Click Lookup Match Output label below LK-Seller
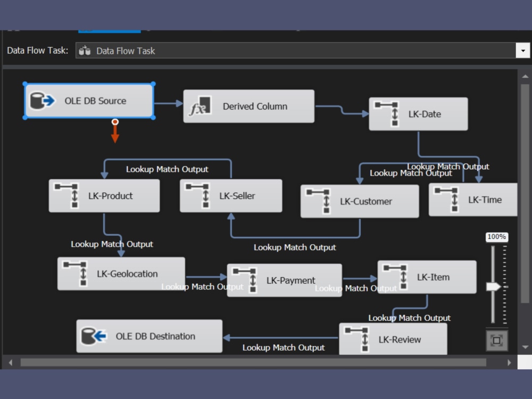Viewport: 532px width, 399px height. coord(295,247)
